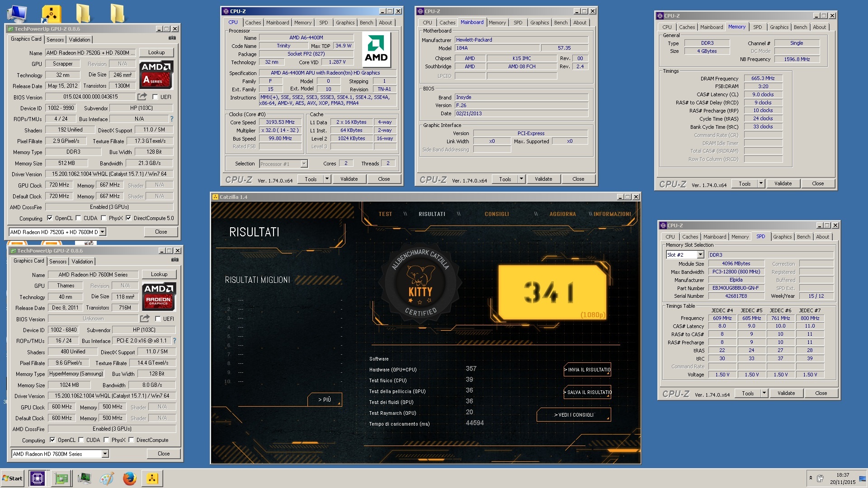The image size is (868, 488).
Task: Toggle UEFI checkbox in top GPU-Z
Action: pos(155,97)
